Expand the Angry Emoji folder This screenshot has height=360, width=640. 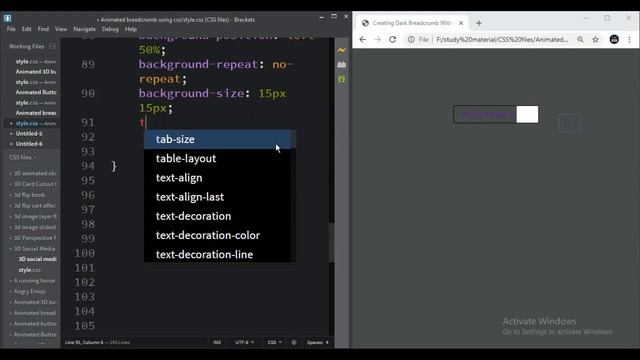click(x=28, y=291)
